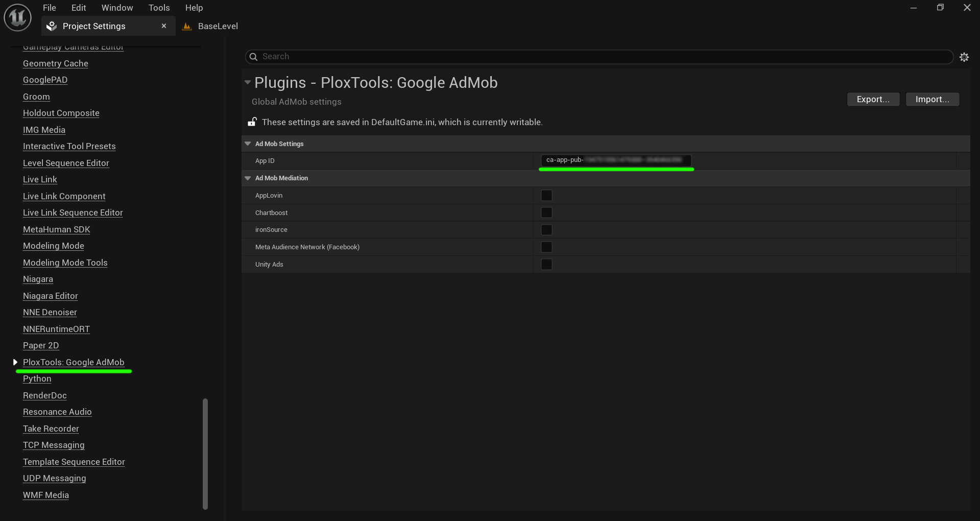The image size is (980, 521).
Task: Open the Tools menu
Action: 159,8
